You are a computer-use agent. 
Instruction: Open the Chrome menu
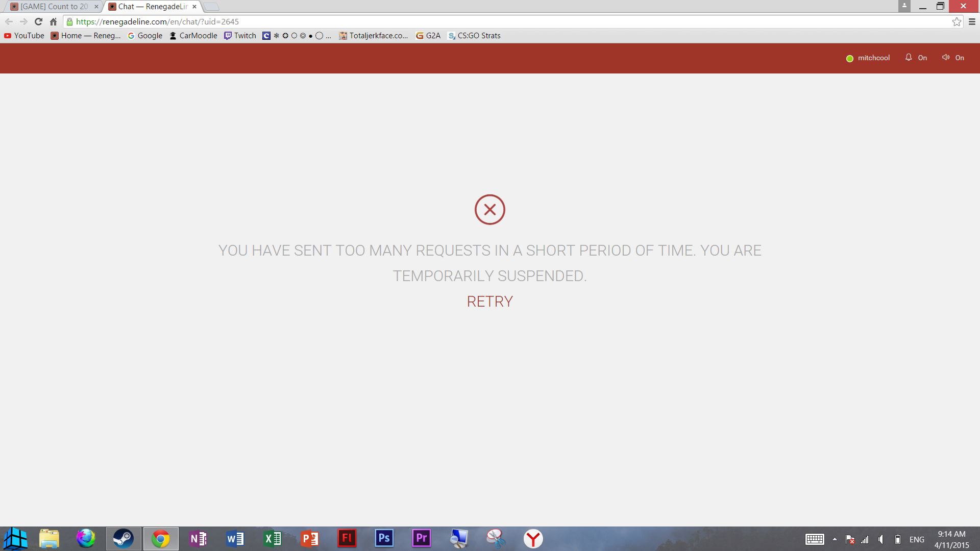(x=972, y=21)
